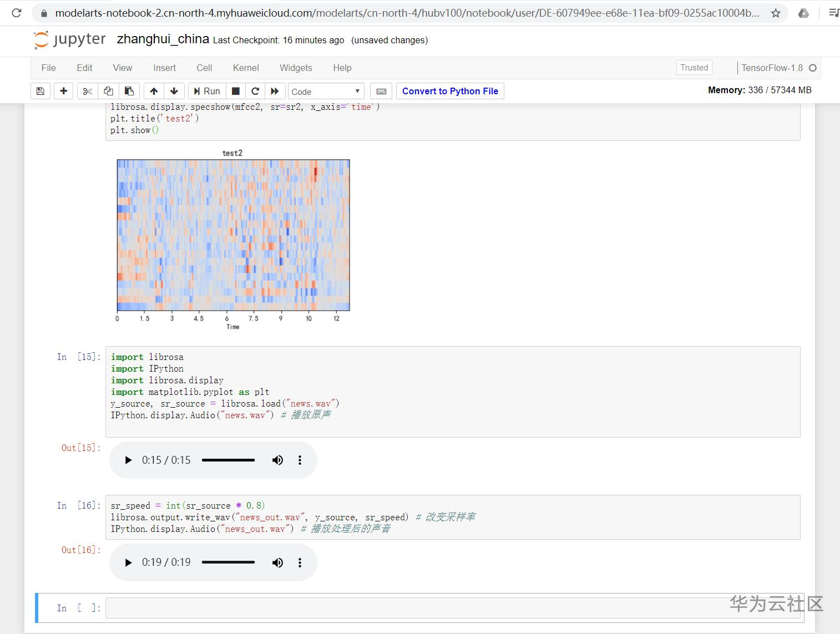
Task: Mute the Out[16] audio player
Action: 277,562
